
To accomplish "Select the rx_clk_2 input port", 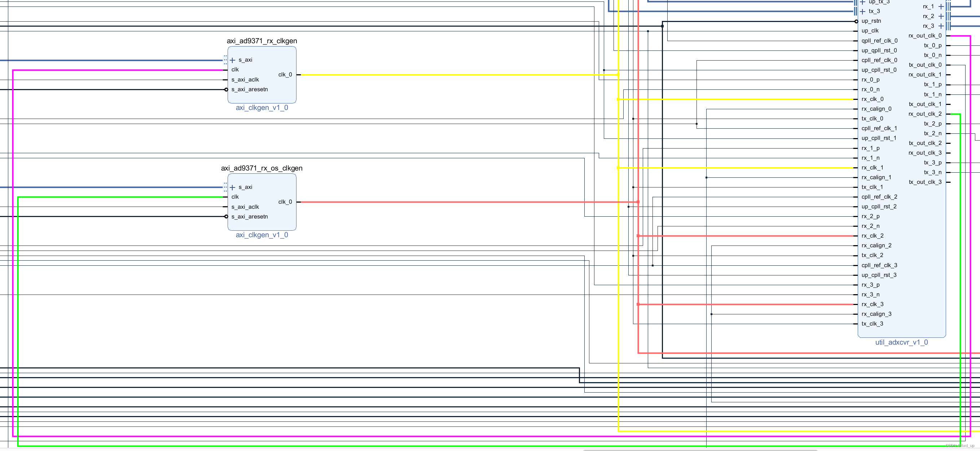I will coord(873,236).
